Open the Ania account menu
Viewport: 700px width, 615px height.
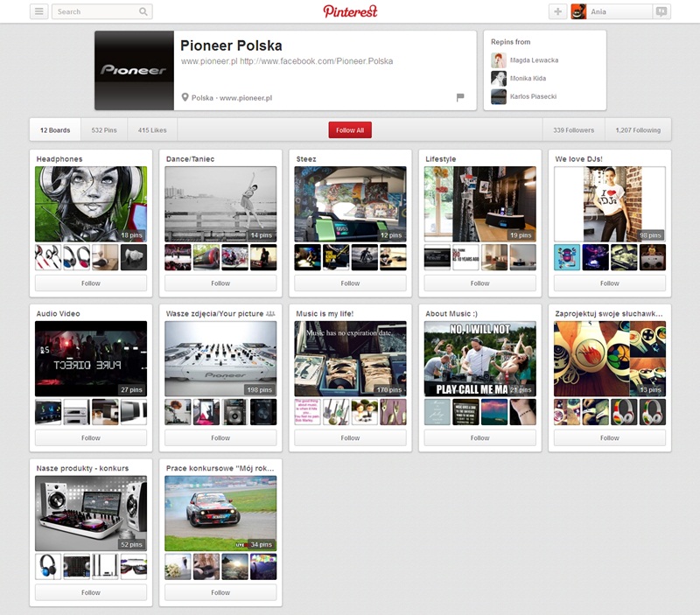pyautogui.click(x=619, y=11)
